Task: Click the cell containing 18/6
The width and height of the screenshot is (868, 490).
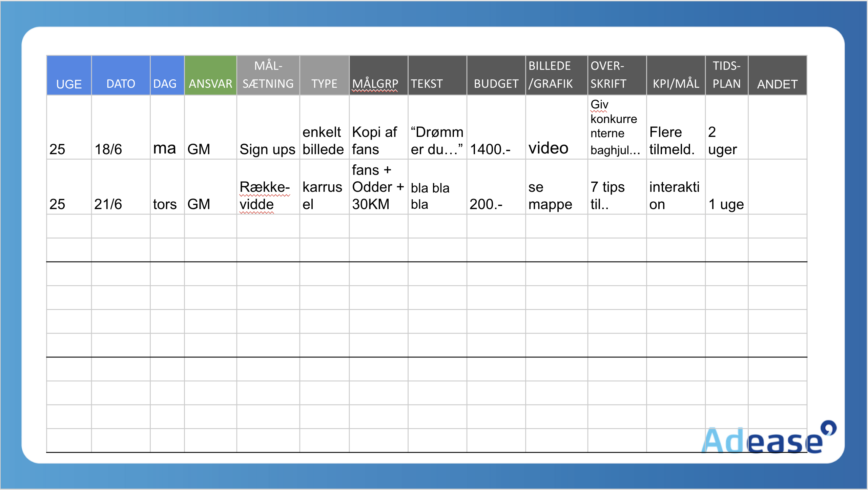Action: tap(120, 128)
